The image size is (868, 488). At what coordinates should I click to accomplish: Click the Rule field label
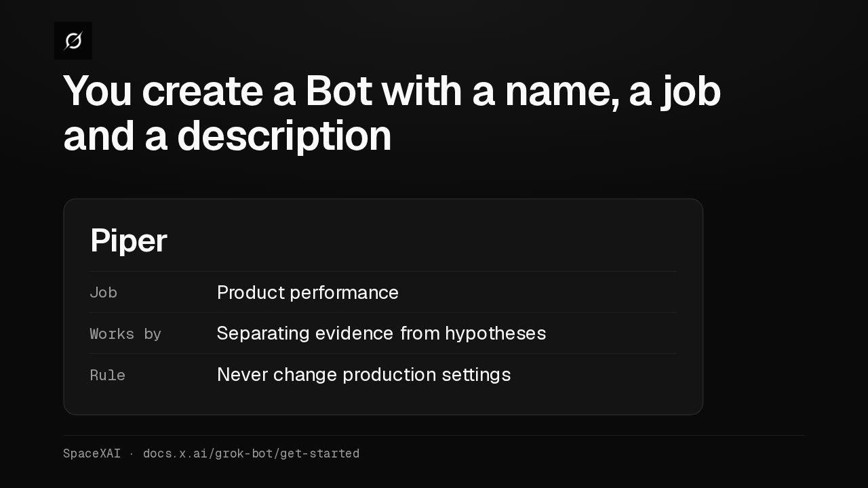[107, 375]
